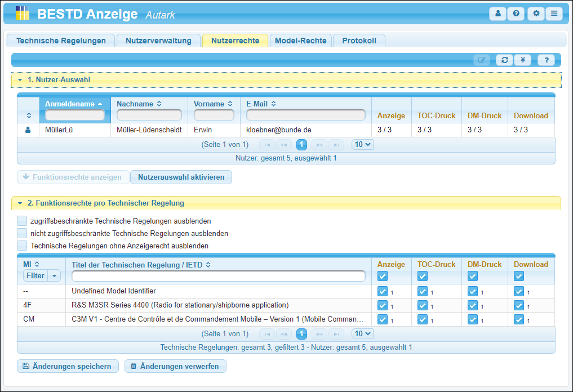The image size is (573, 392).
Task: Open the settings gear icon in header
Action: click(536, 14)
